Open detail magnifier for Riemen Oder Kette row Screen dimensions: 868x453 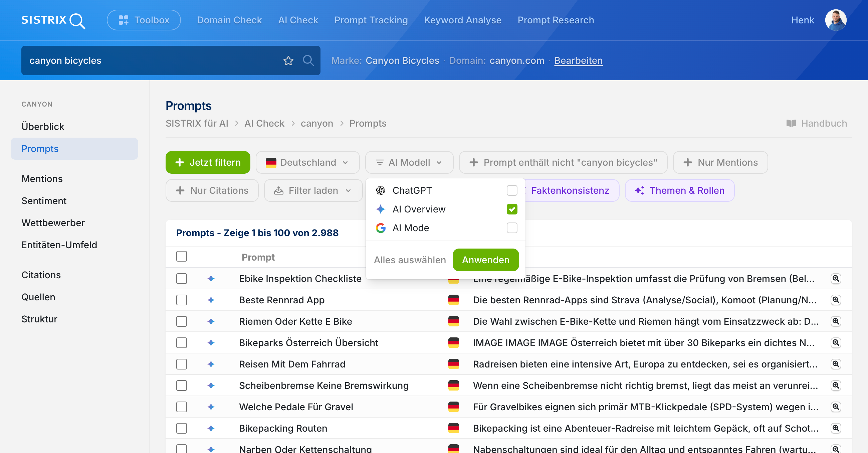coord(836,321)
